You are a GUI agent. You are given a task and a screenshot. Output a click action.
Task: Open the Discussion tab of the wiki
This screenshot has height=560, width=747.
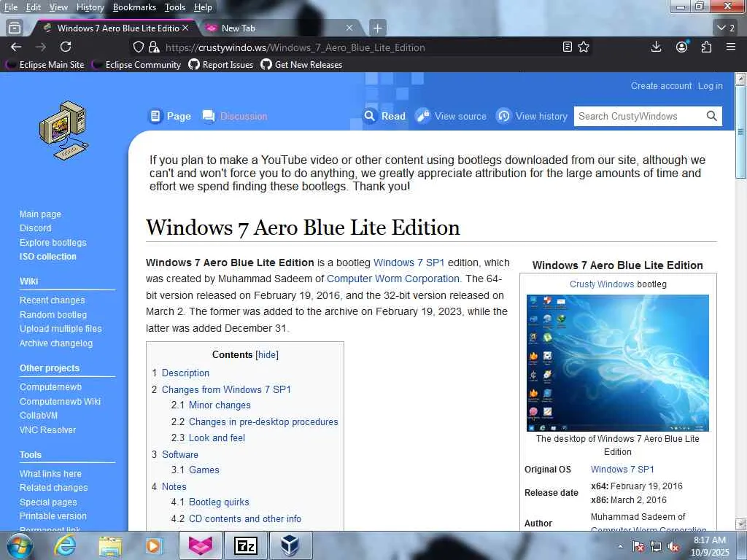pos(236,116)
